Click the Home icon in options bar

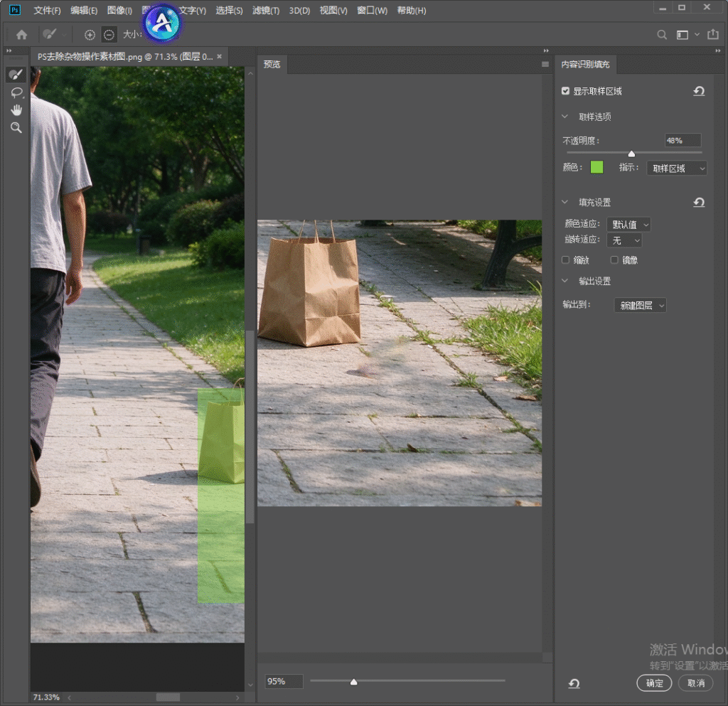21,34
